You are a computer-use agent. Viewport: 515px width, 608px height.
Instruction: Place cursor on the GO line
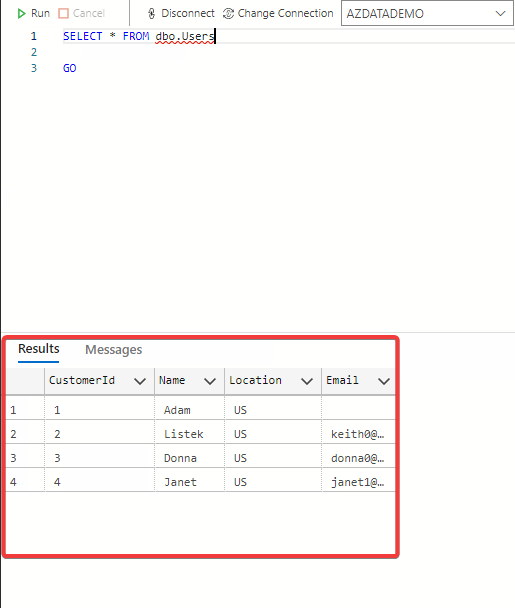pyautogui.click(x=70, y=68)
